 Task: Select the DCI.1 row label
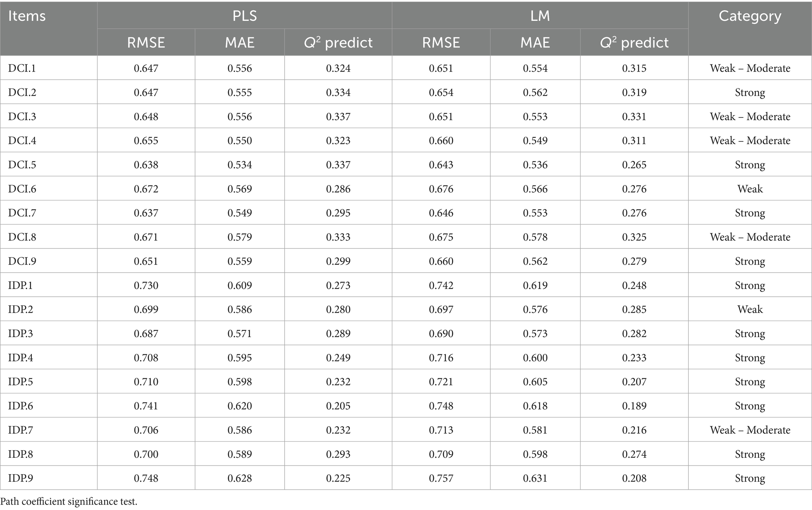[22, 68]
